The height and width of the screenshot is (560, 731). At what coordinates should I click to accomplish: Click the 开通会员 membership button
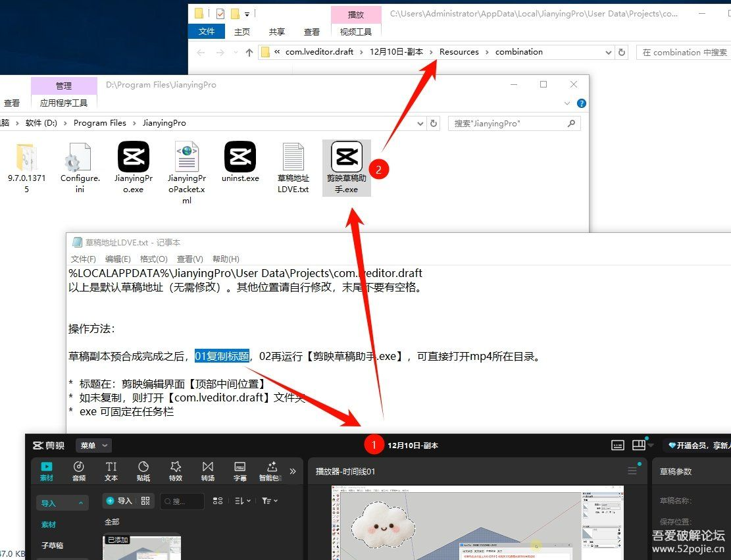[697, 445]
